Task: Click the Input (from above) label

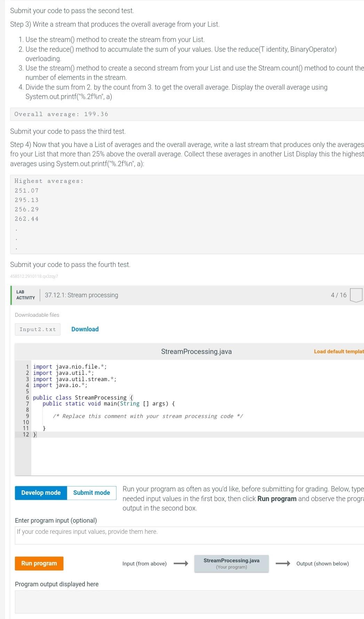Action: coord(144,563)
